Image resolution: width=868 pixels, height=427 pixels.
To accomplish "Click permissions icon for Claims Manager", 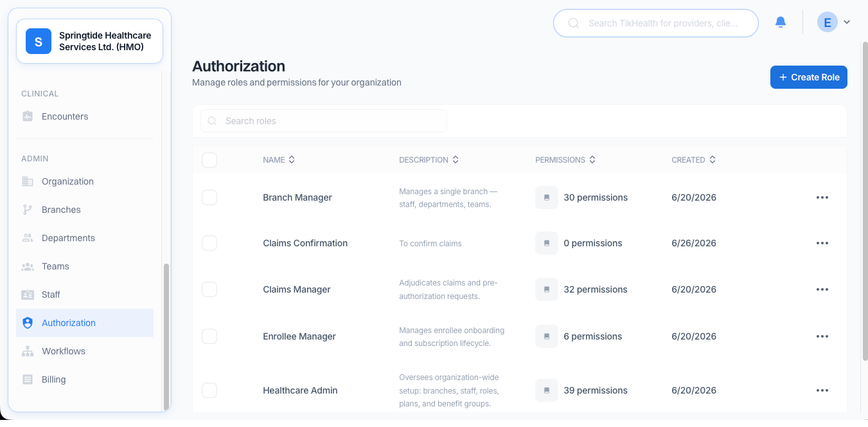I will click(547, 289).
